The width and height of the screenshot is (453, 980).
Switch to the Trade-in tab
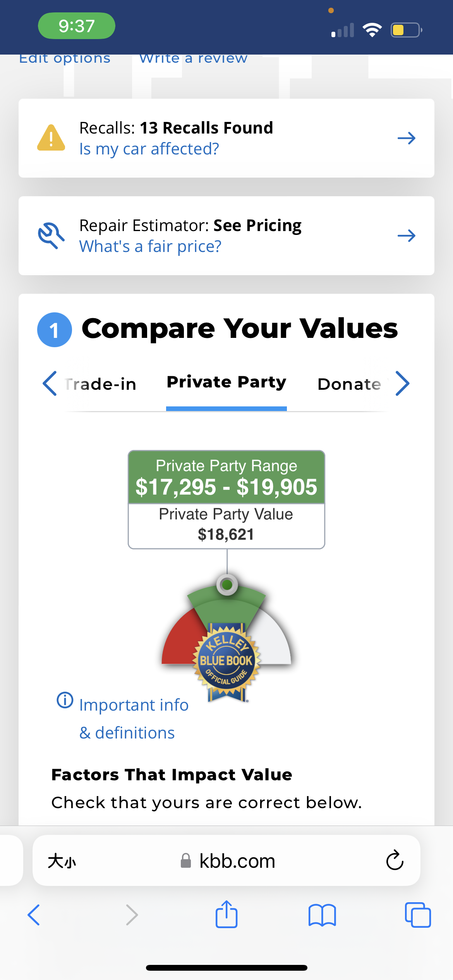(101, 384)
